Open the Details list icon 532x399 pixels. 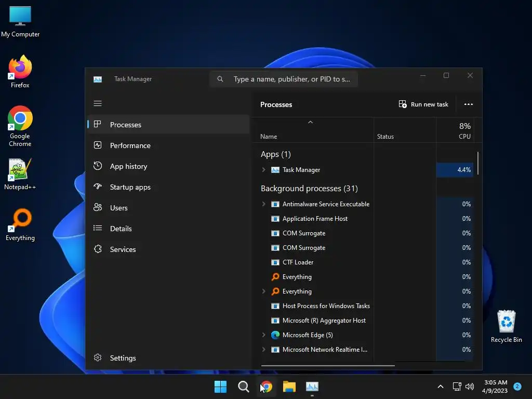tap(98, 228)
